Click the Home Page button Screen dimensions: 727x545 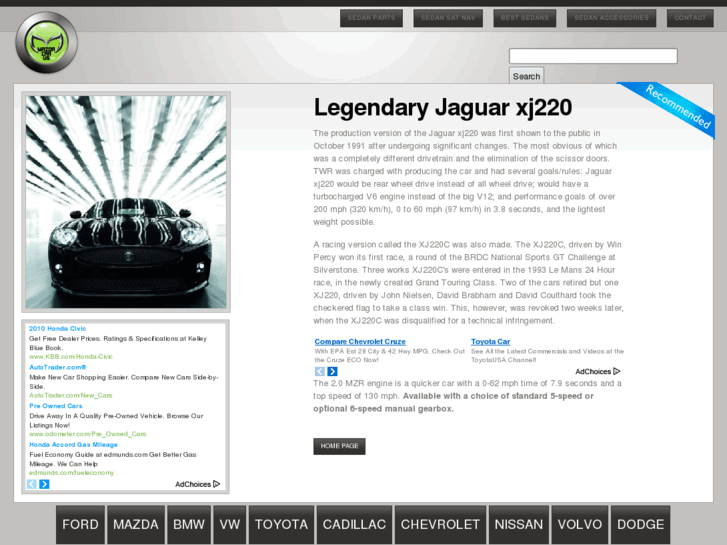tap(339, 446)
